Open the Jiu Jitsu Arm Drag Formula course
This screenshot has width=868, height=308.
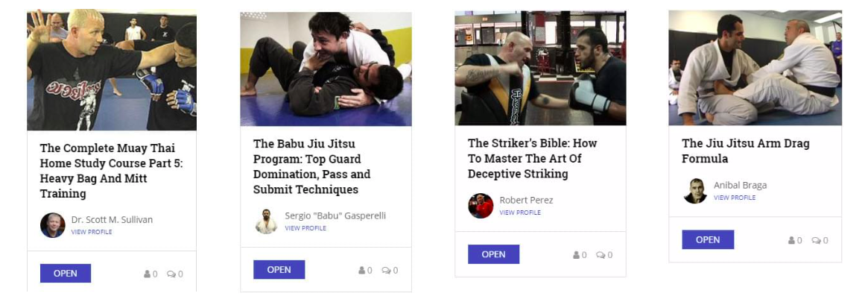pyautogui.click(x=708, y=240)
